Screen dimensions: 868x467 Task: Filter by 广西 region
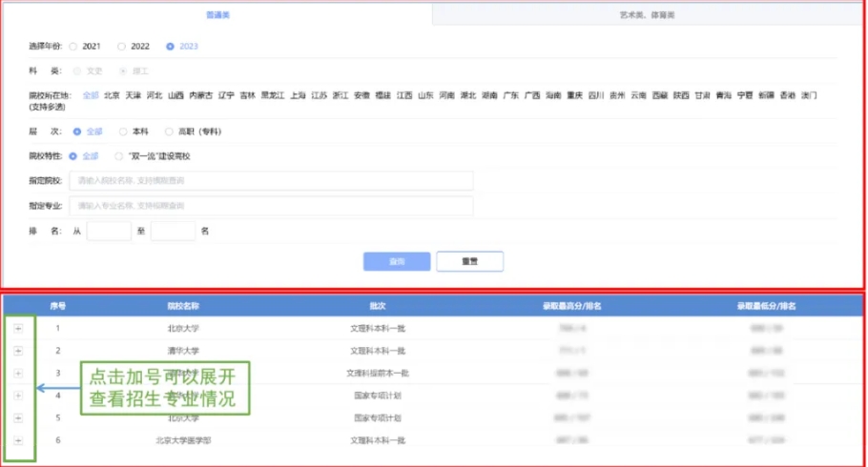point(532,95)
